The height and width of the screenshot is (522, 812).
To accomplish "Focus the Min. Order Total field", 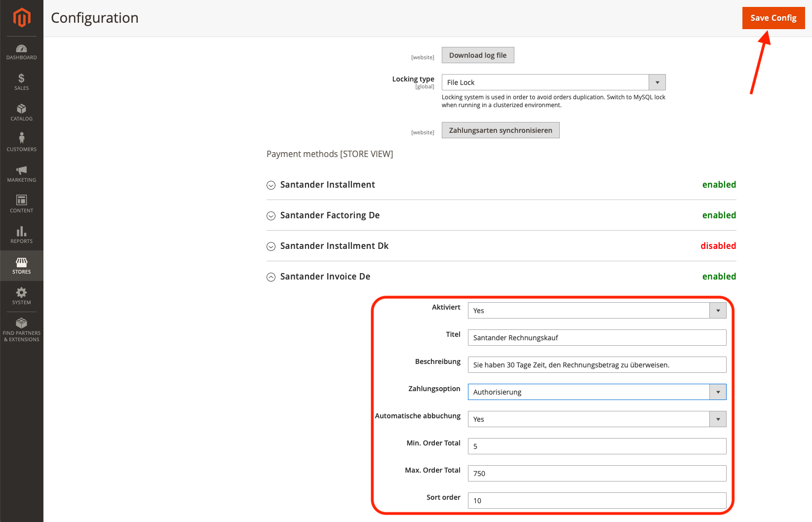I will (x=597, y=446).
